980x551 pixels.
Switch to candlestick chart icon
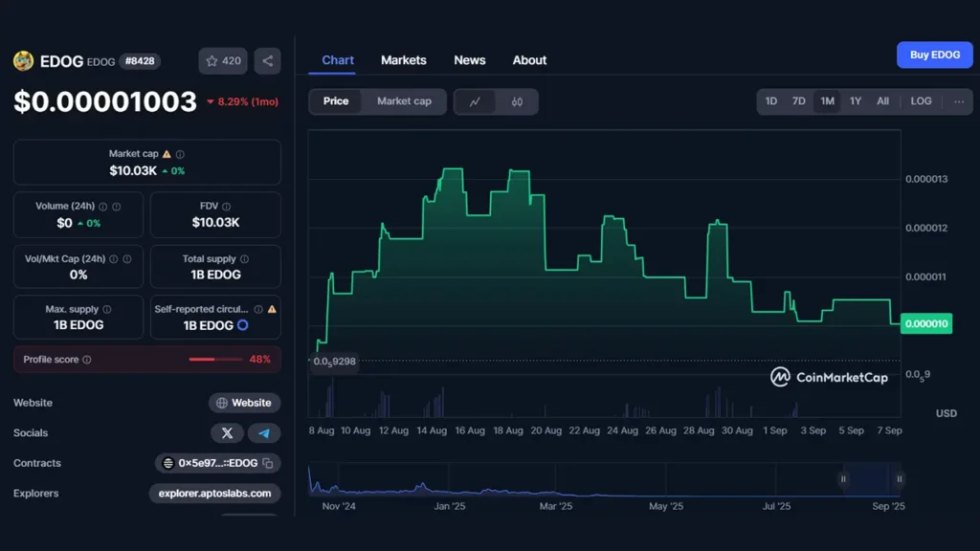pos(517,101)
